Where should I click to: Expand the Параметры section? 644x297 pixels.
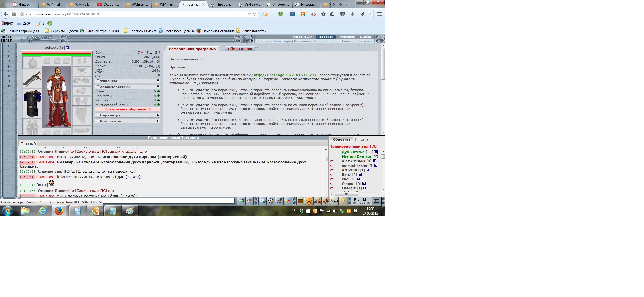(98, 115)
